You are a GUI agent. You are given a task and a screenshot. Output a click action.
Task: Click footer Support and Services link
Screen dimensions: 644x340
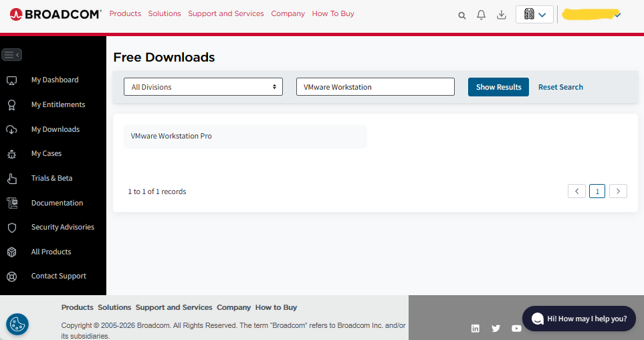[x=174, y=307]
